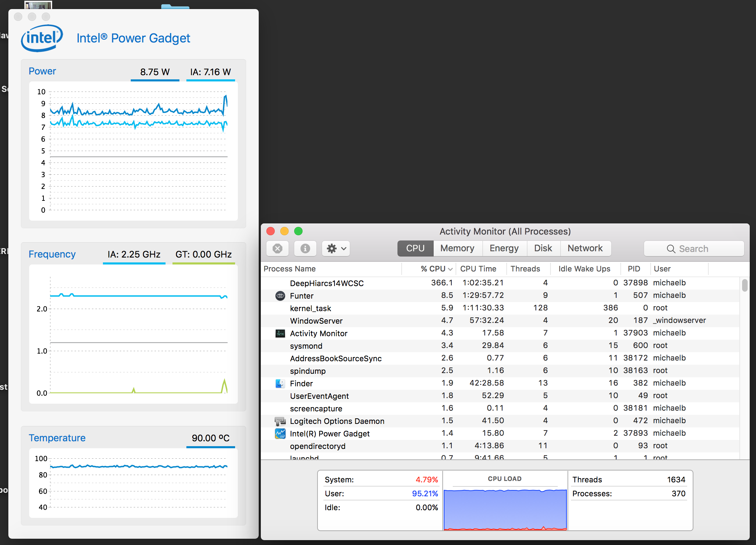Screen dimensions: 756x545
Task: Sort by the Idle Wake Ups column
Action: [x=585, y=269]
